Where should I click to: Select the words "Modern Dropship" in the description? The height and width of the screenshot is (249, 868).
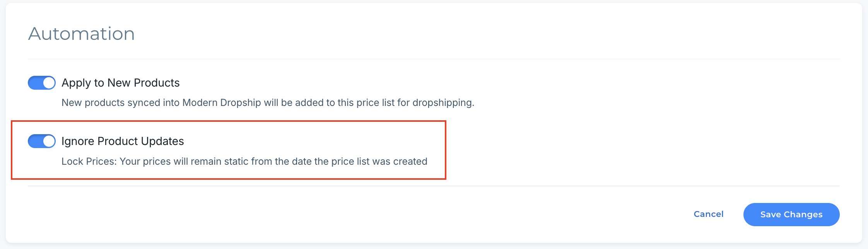point(222,103)
